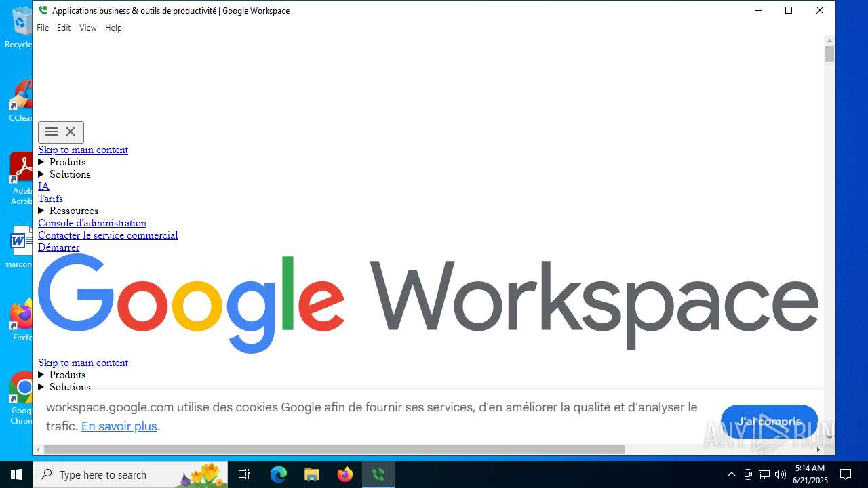Viewport: 868px width, 488px height.
Task: Click Contacter le service commercial link
Action: 108,235
